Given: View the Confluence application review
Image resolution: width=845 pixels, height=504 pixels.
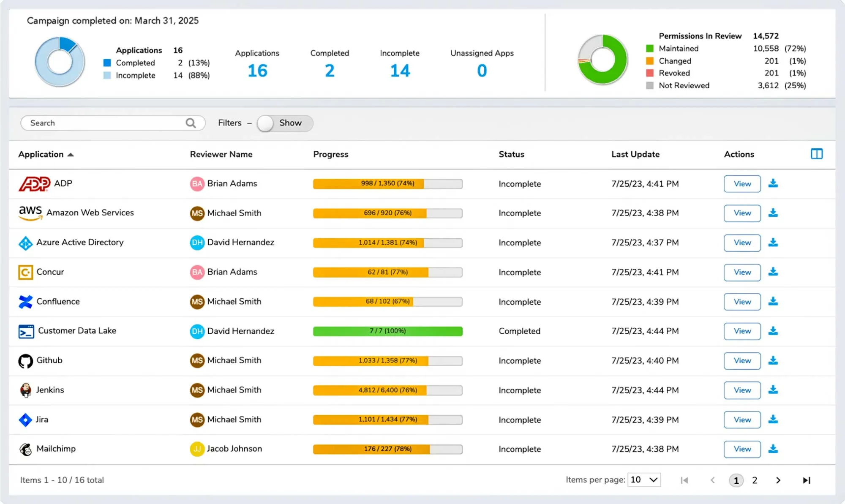Looking at the screenshot, I should pos(742,302).
